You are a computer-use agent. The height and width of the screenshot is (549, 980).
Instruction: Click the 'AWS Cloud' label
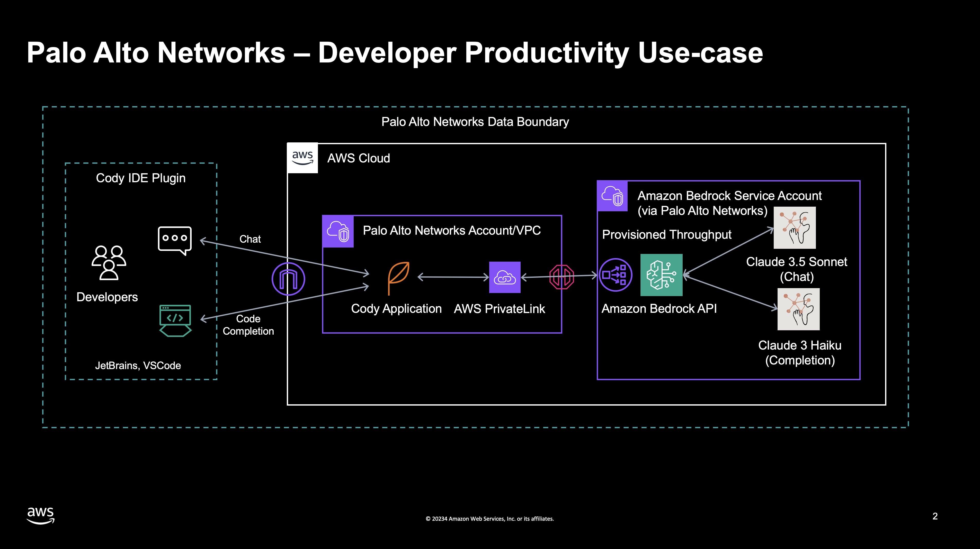(359, 158)
